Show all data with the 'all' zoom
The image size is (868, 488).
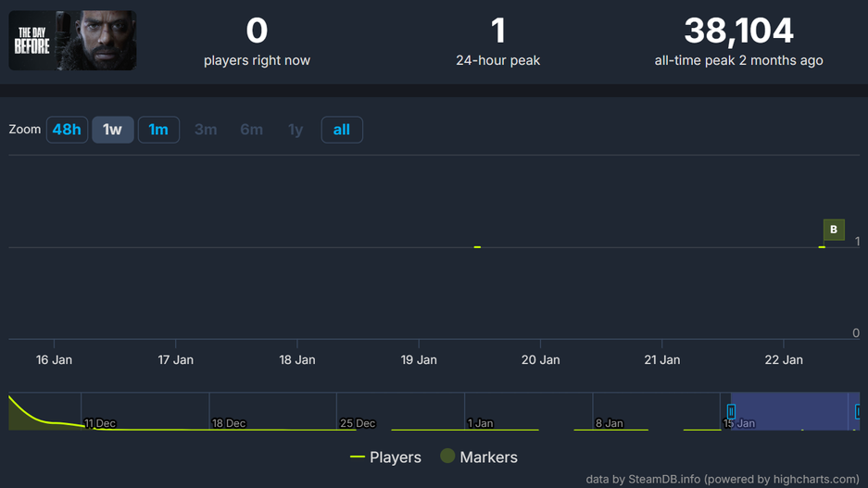(x=342, y=130)
